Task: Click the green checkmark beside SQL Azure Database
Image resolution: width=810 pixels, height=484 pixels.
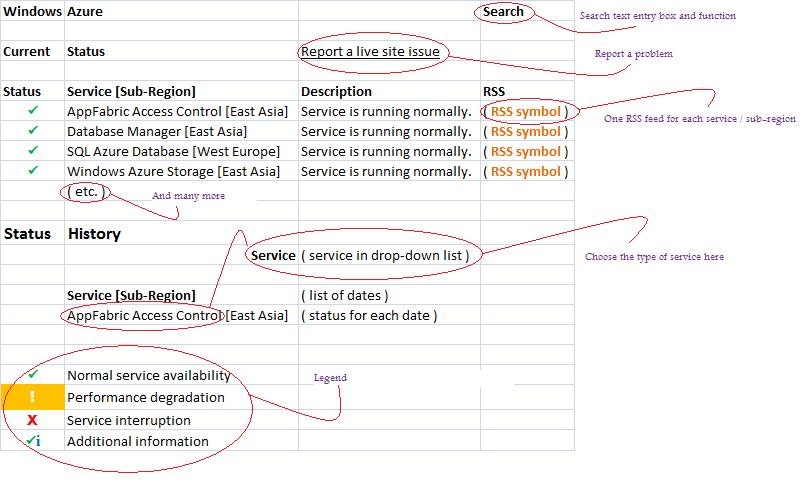Action: tap(33, 150)
